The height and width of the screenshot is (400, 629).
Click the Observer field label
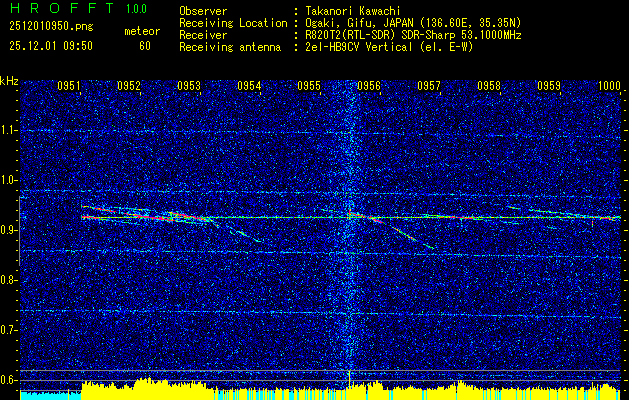203,11
